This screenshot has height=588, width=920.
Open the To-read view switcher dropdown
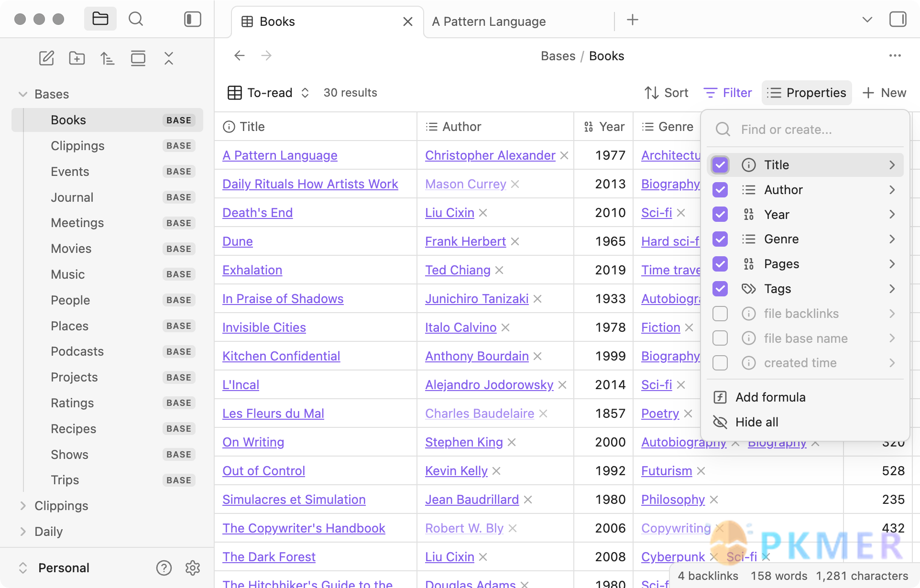269,93
